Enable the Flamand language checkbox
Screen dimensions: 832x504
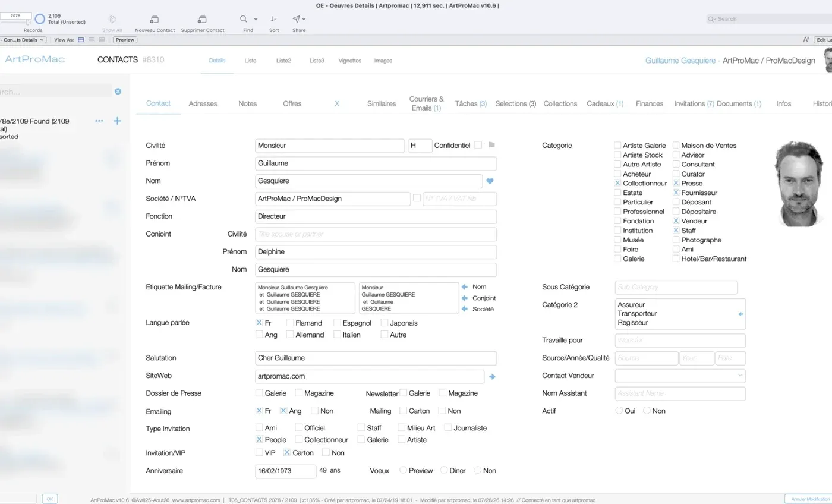pyautogui.click(x=290, y=323)
